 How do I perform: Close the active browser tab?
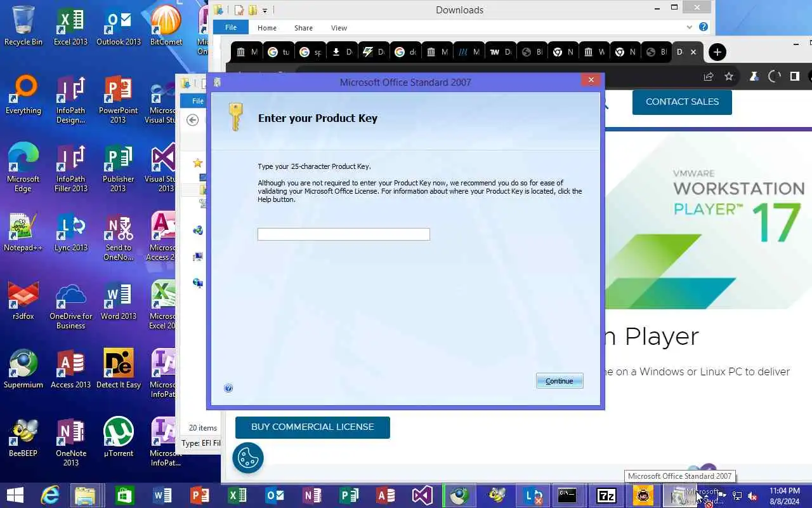point(693,52)
